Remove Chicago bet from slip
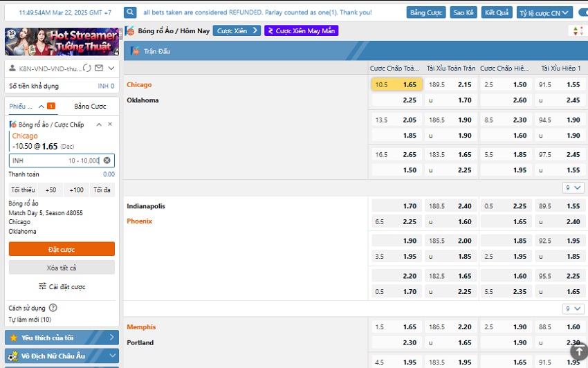Screen dimensions: 588x368 click(x=110, y=125)
